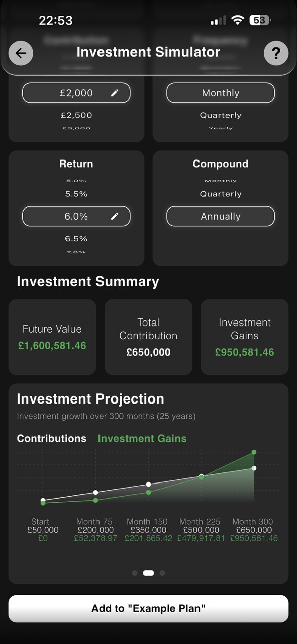Open the third page using the right dot
297x644 pixels.
point(162,573)
